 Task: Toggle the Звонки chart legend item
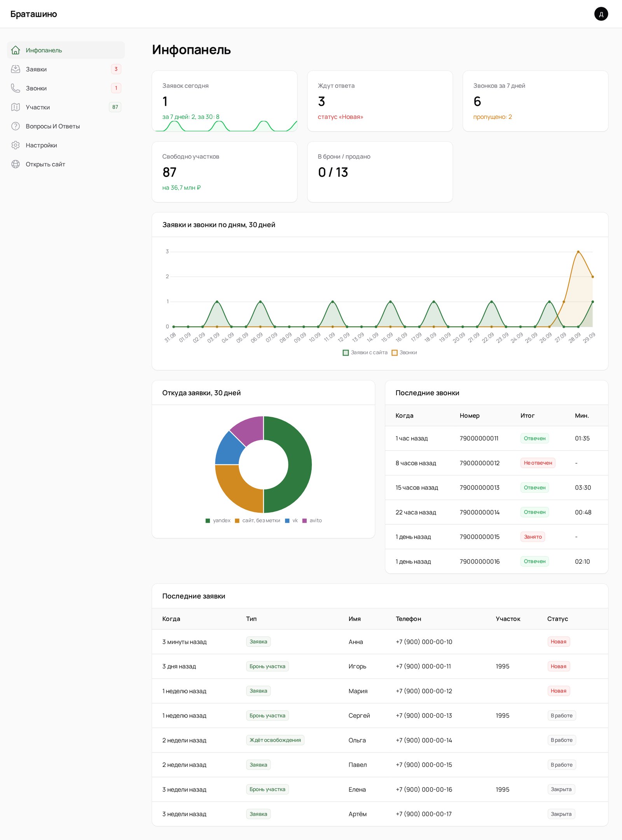coord(404,353)
